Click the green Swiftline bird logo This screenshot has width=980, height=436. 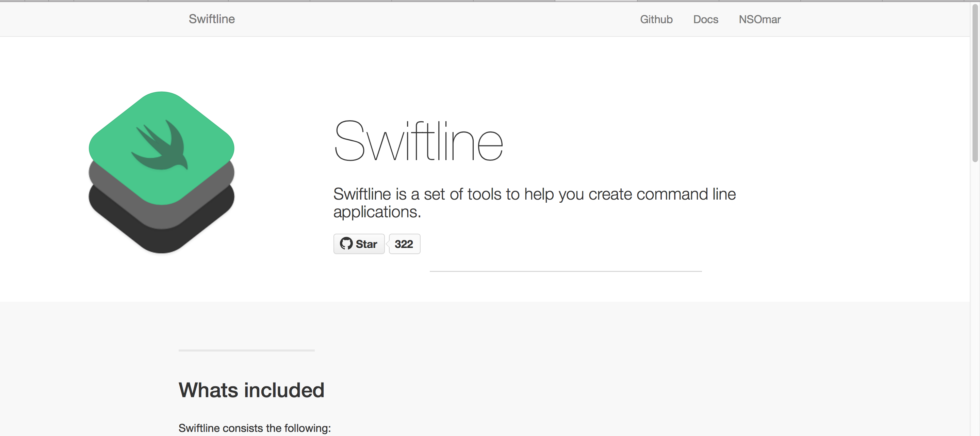(161, 172)
